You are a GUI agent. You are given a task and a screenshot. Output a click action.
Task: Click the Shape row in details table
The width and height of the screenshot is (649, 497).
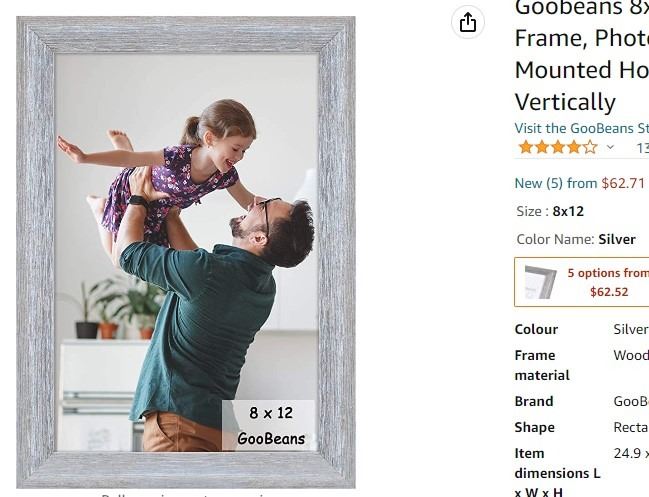click(x=582, y=427)
